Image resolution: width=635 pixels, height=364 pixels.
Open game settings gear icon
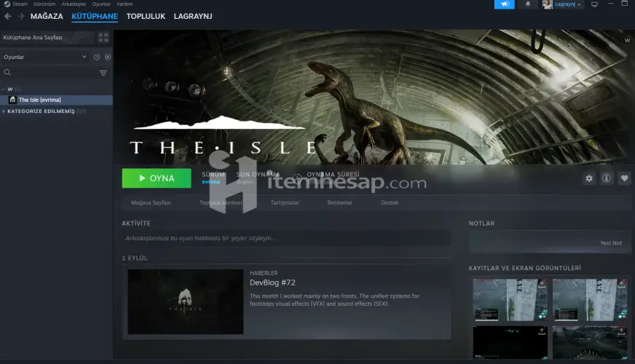pos(589,178)
